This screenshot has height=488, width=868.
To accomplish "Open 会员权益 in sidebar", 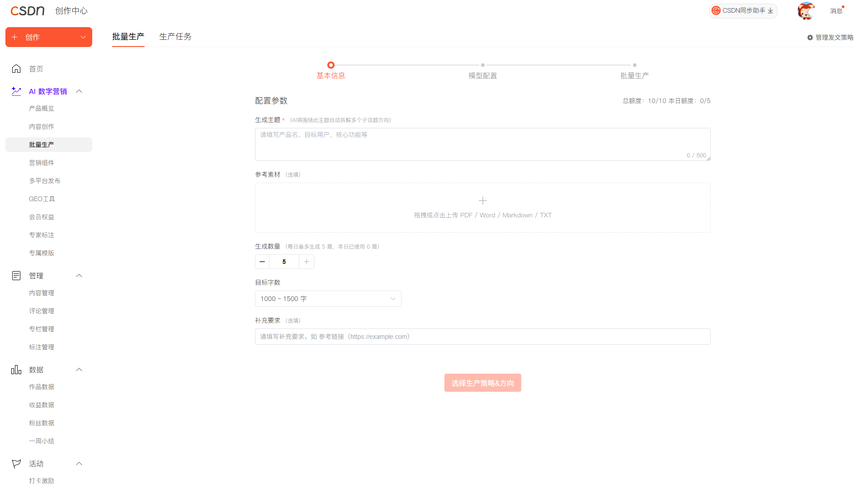I will click(42, 217).
